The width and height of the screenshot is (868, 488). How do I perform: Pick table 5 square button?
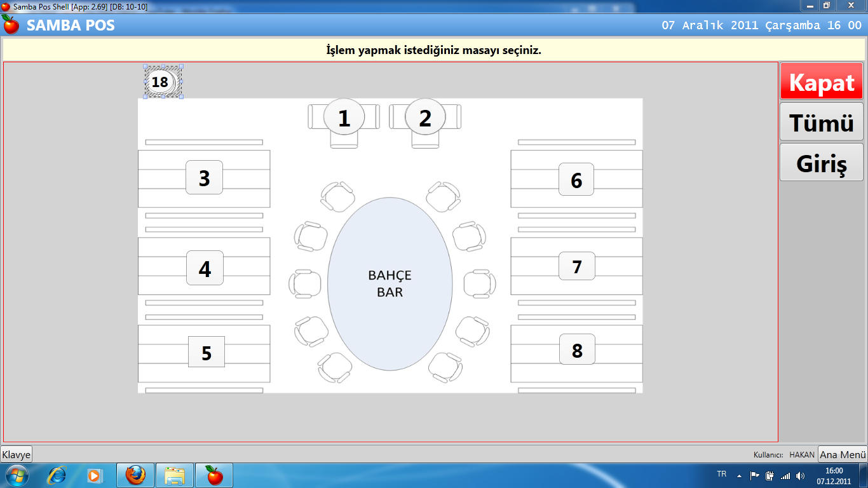click(207, 352)
